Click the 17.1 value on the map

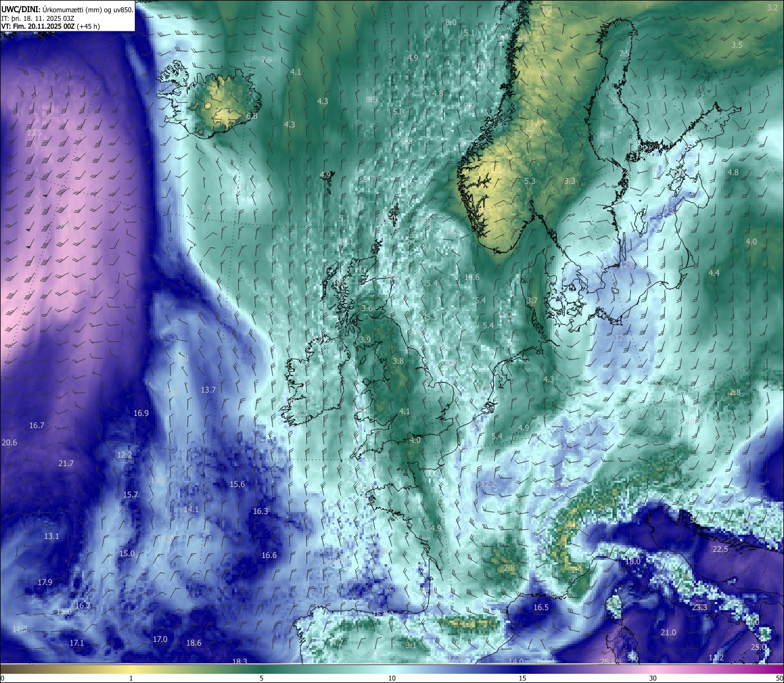point(77,643)
